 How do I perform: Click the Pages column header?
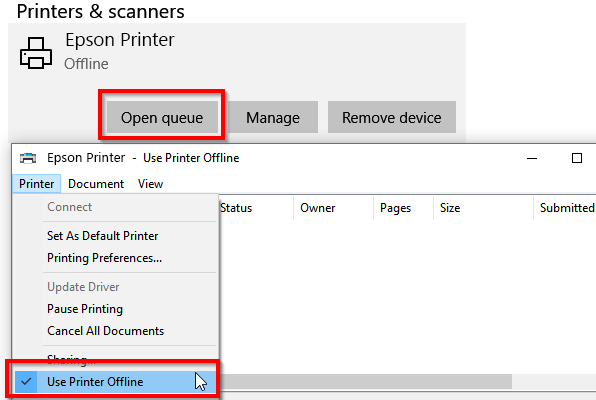click(x=403, y=208)
